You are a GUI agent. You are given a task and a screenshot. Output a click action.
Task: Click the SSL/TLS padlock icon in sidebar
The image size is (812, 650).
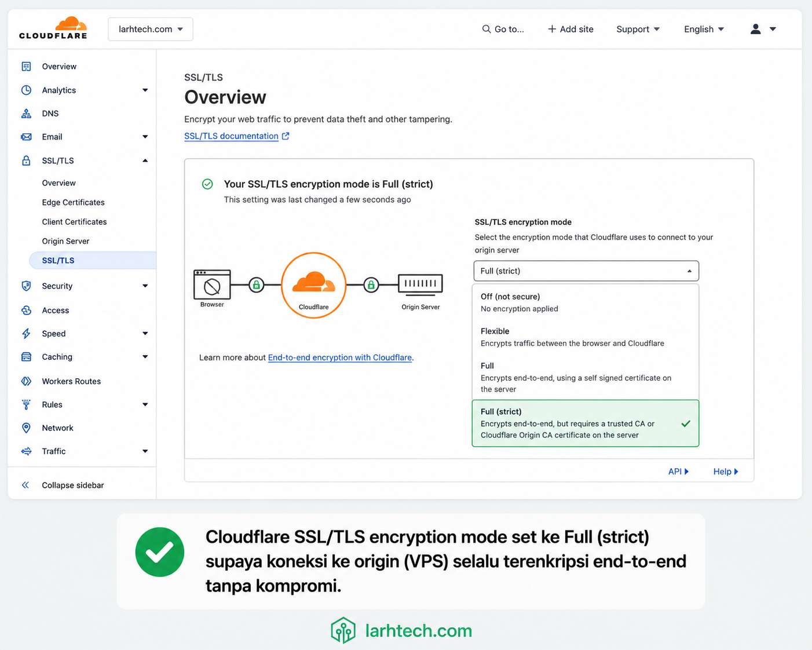click(x=26, y=160)
